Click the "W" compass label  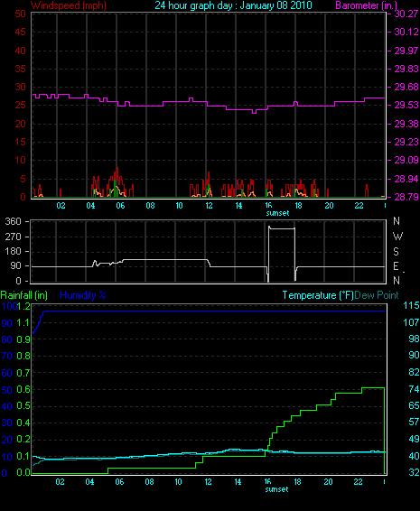(x=397, y=237)
